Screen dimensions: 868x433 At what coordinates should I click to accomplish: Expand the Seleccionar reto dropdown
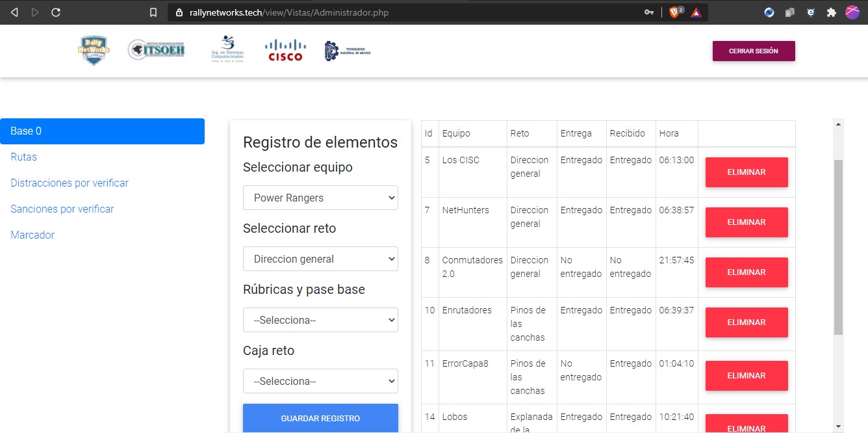(320, 259)
